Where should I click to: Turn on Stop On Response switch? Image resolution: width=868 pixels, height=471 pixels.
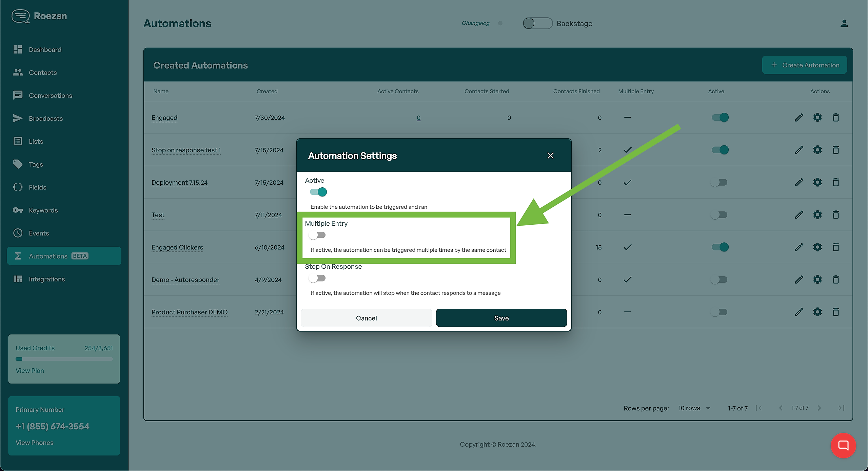(317, 278)
